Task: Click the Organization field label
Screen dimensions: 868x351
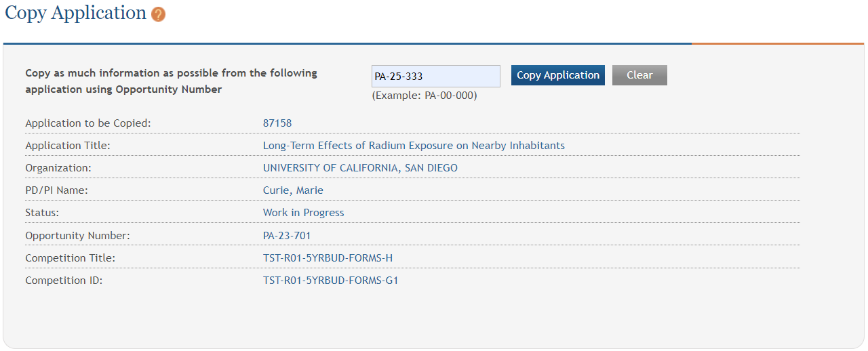Action: (x=58, y=168)
